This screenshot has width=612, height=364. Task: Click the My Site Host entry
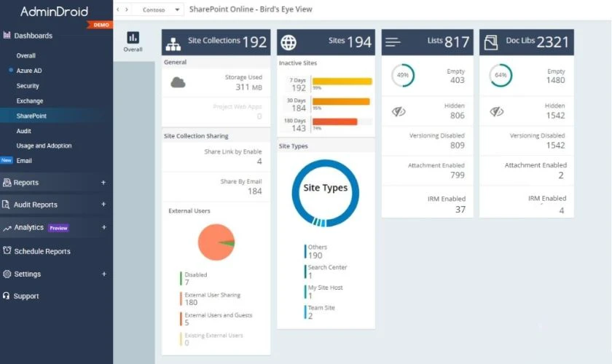click(x=325, y=292)
